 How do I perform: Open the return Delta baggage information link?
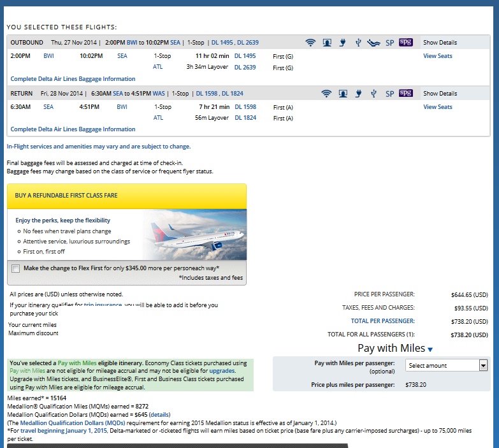tap(73, 129)
